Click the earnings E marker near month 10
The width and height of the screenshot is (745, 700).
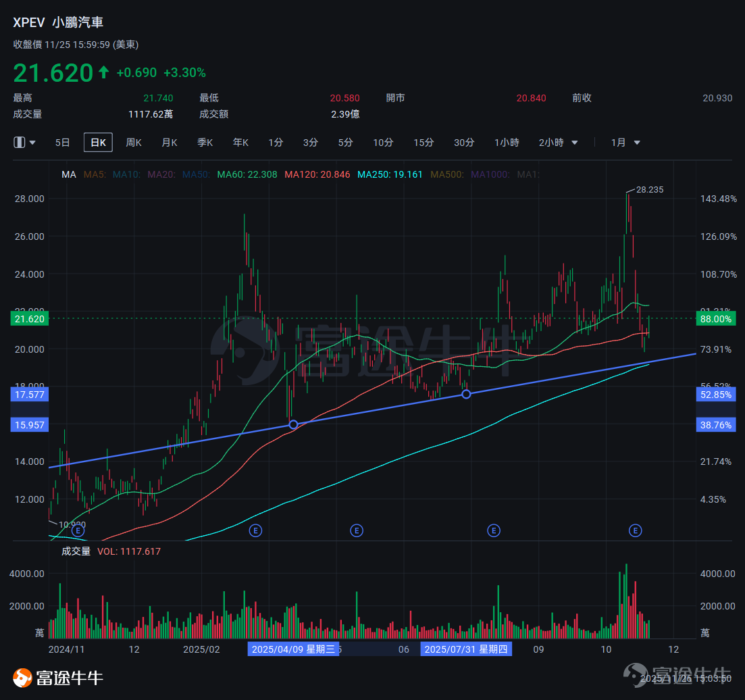(636, 530)
